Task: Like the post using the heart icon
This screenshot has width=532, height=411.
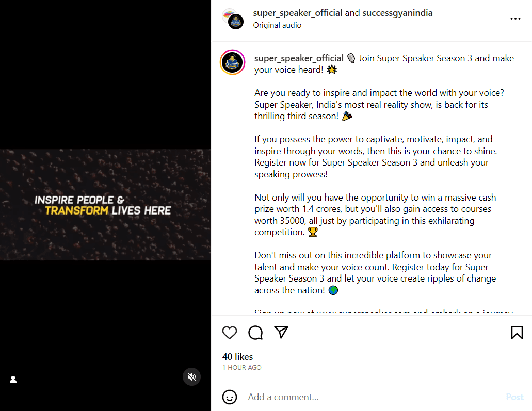Action: coord(230,333)
